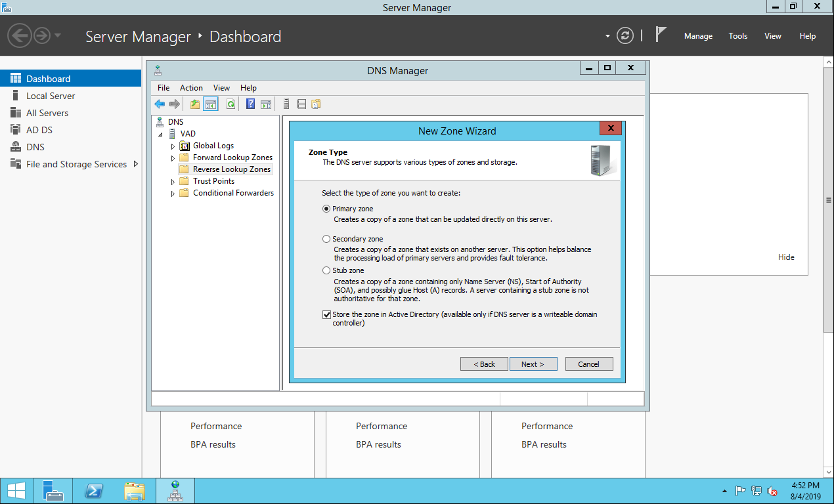The image size is (834, 504).
Task: Launch PowerShell from the taskbar
Action: 94,491
